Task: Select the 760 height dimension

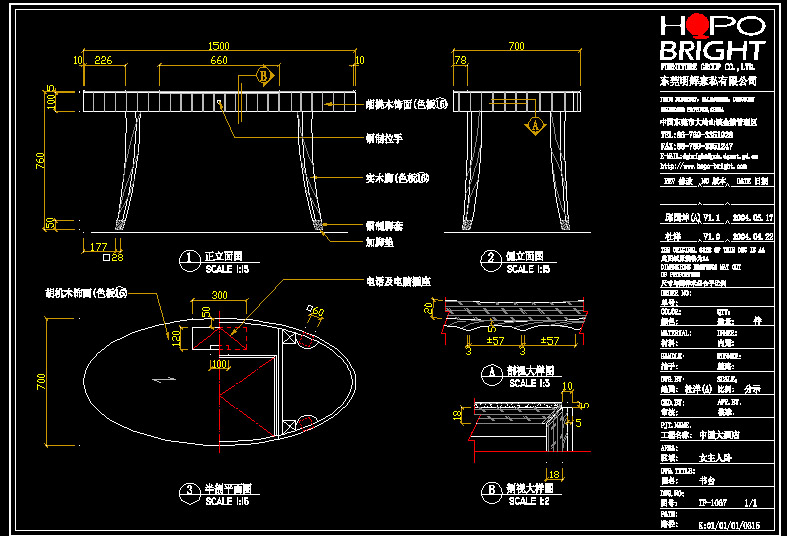Action: [x=40, y=161]
